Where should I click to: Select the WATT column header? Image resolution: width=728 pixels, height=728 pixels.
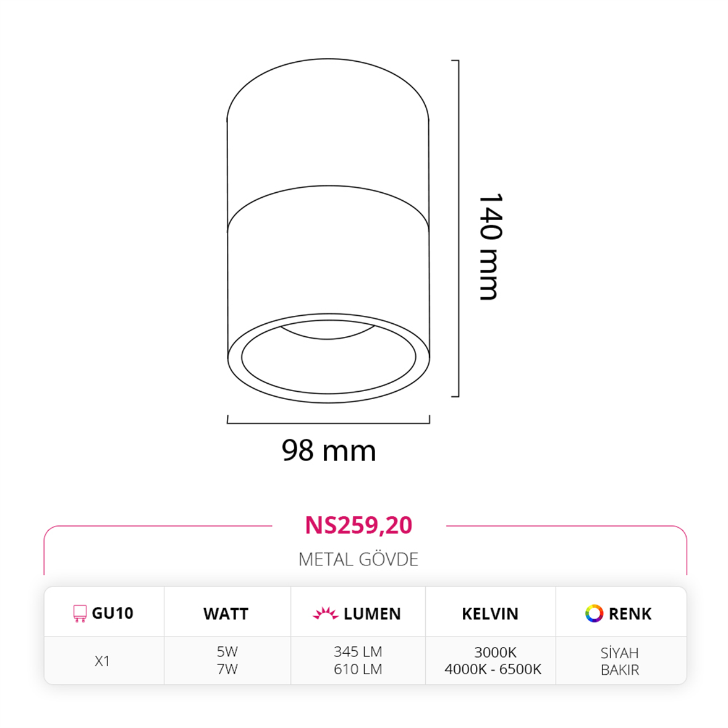[226, 614]
